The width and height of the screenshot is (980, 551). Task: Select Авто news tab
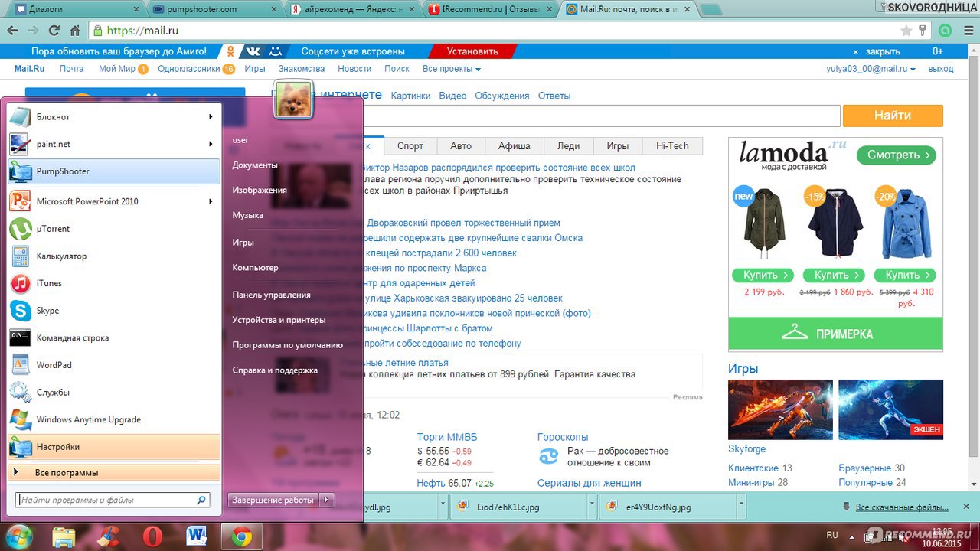(461, 145)
